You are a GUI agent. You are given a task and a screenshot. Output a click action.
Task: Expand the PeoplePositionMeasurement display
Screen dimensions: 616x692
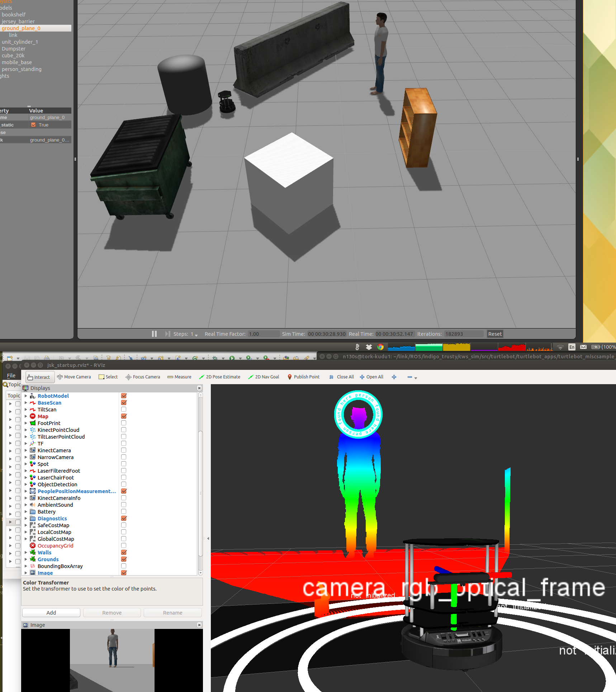click(x=26, y=491)
